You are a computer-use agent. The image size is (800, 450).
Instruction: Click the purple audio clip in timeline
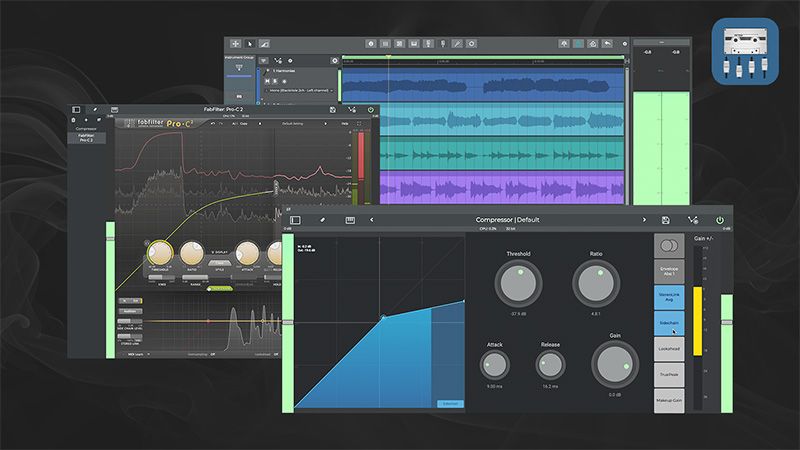point(502,188)
